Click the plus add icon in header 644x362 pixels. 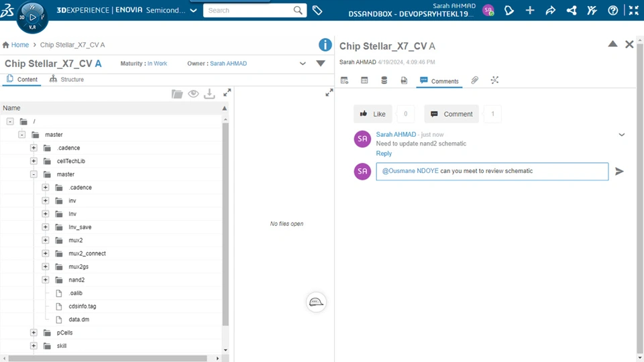click(530, 10)
